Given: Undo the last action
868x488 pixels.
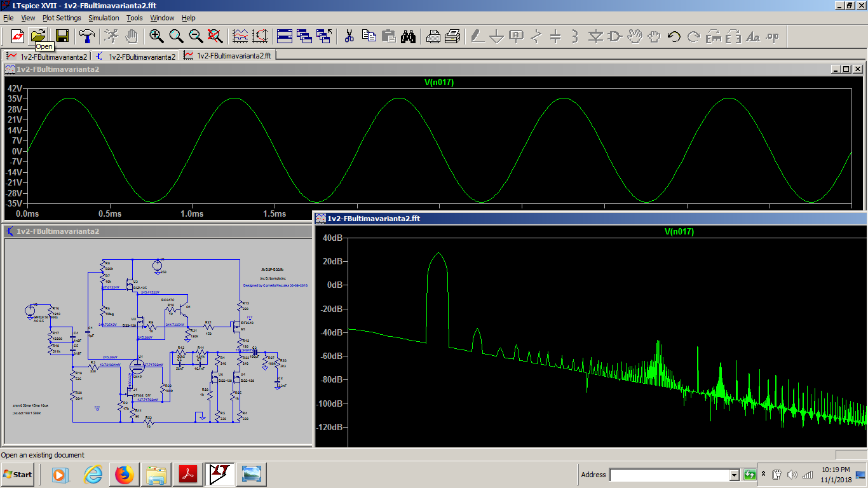Looking at the screenshot, I should click(674, 36).
